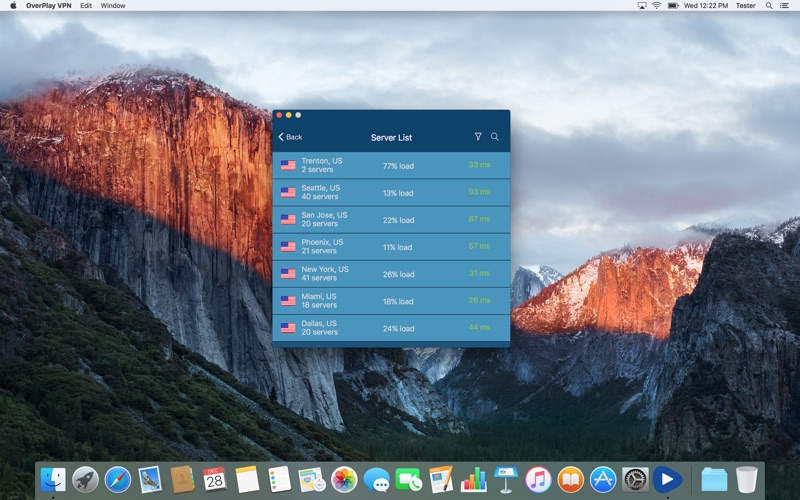Screen dimensions: 800x500
Task: Open the Window menu
Action: click(x=113, y=6)
